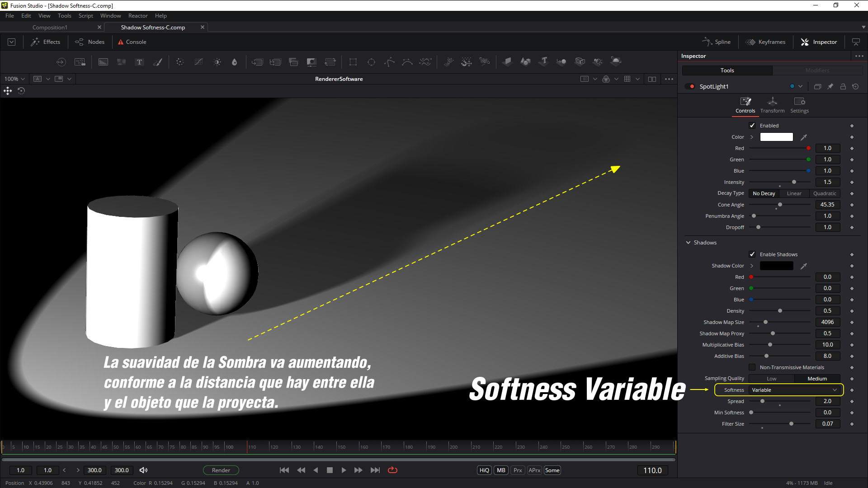Image resolution: width=868 pixels, height=488 pixels.
Task: Click the Blur droplet tool icon
Action: [x=234, y=62]
